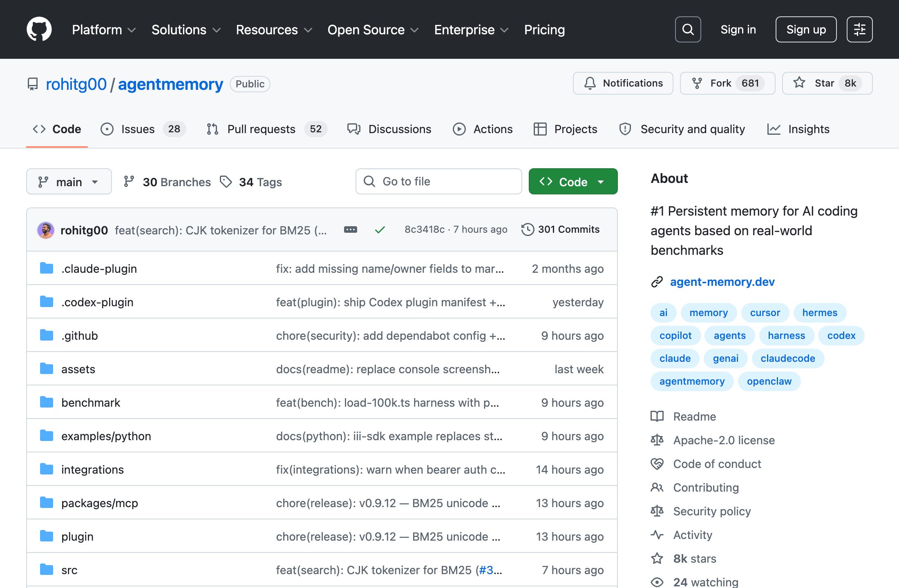Viewport: 899px width, 588px height.
Task: Star the agentmemory repository
Action: [827, 83]
